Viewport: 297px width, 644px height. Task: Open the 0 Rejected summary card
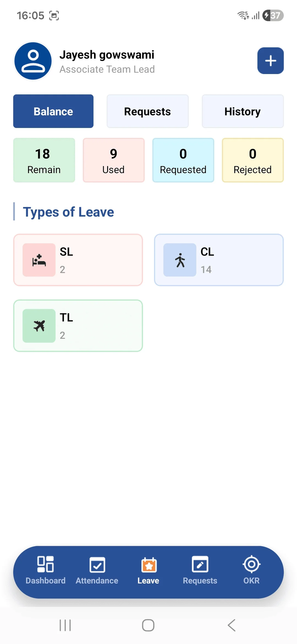(253, 160)
